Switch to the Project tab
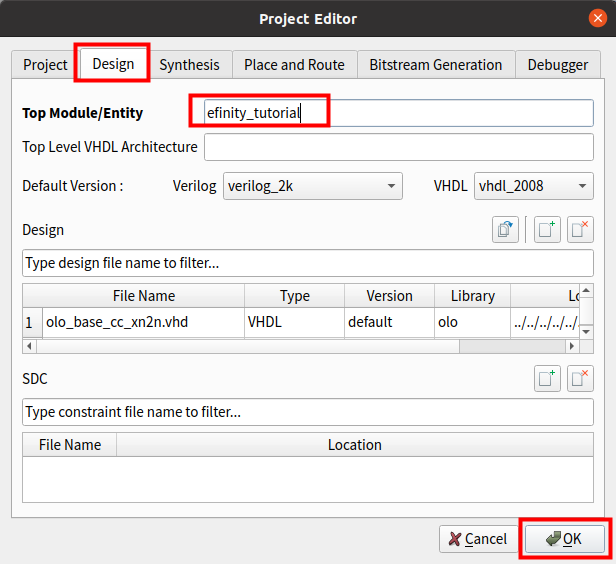616x564 pixels. coord(45,65)
